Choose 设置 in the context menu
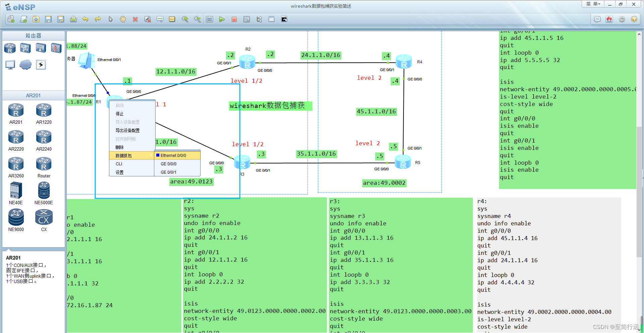Image resolution: width=644 pixels, height=333 pixels. [x=132, y=172]
